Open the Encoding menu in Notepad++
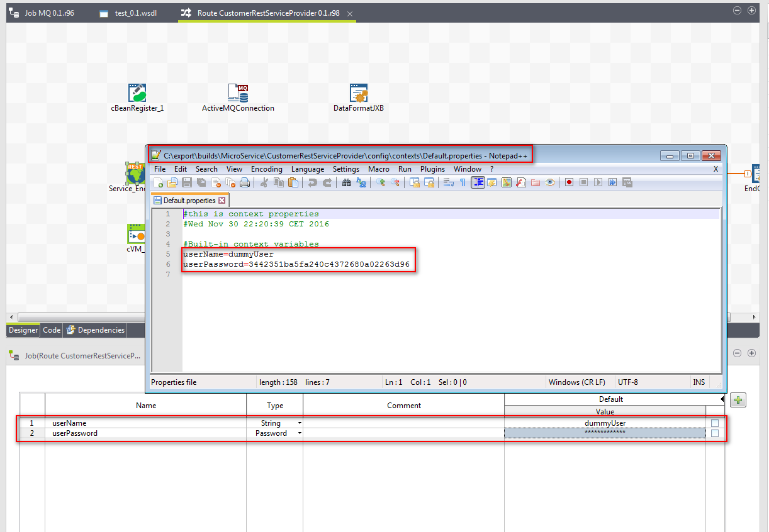 (x=266, y=169)
